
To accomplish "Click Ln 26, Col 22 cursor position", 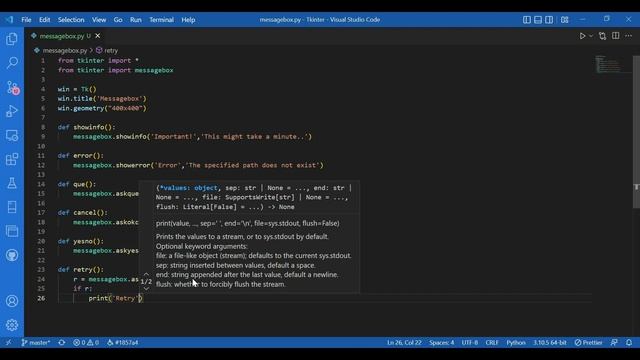I will point(404,342).
